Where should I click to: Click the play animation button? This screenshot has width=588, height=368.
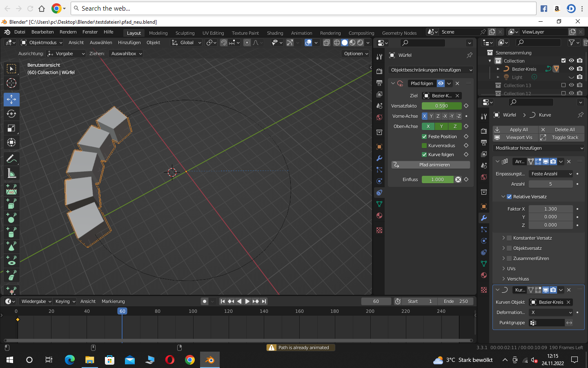click(x=247, y=301)
